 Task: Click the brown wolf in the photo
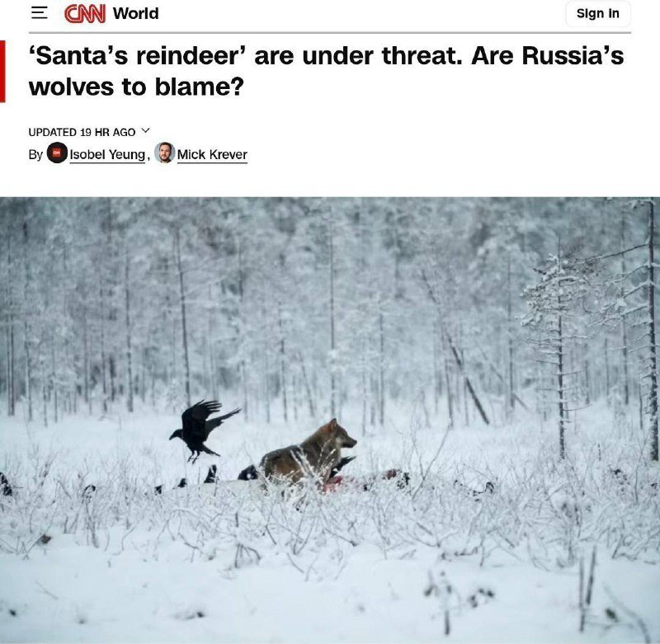coord(308,453)
